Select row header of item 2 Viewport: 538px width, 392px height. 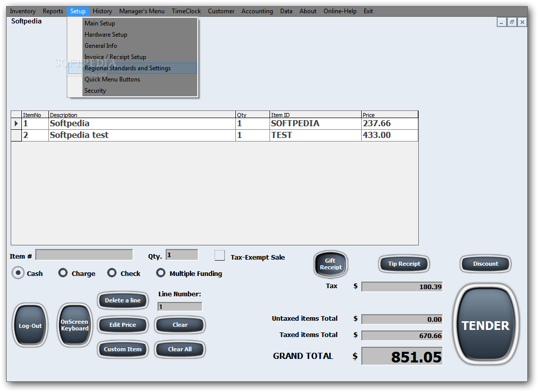(x=16, y=135)
